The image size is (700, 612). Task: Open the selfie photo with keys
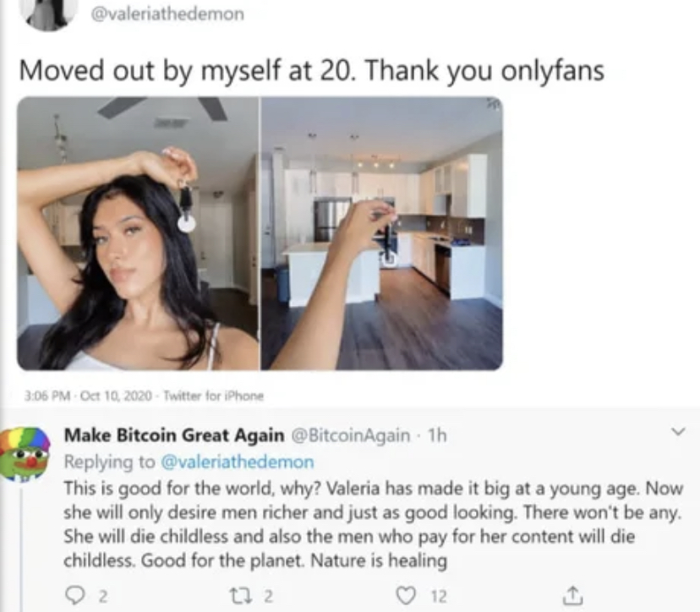tap(138, 233)
